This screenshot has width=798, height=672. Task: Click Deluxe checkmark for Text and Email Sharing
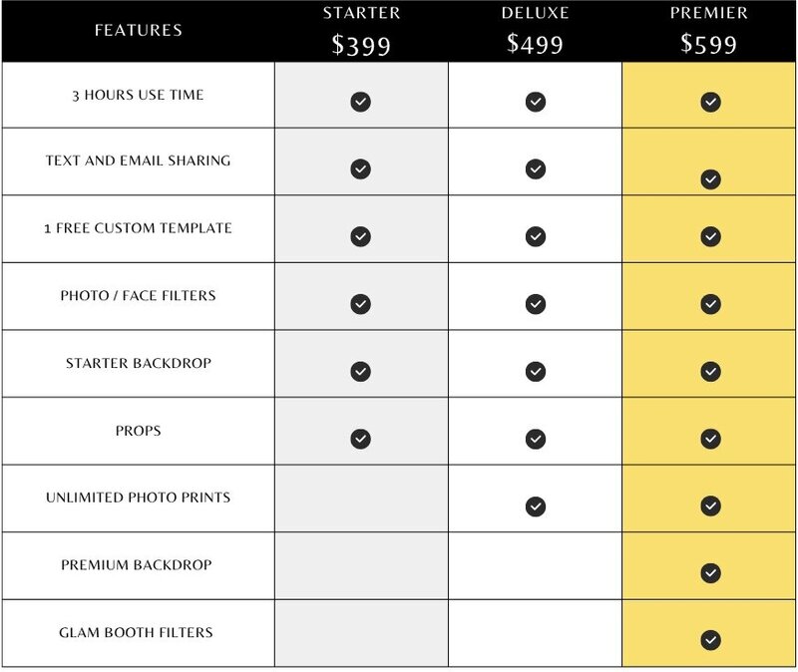[536, 168]
